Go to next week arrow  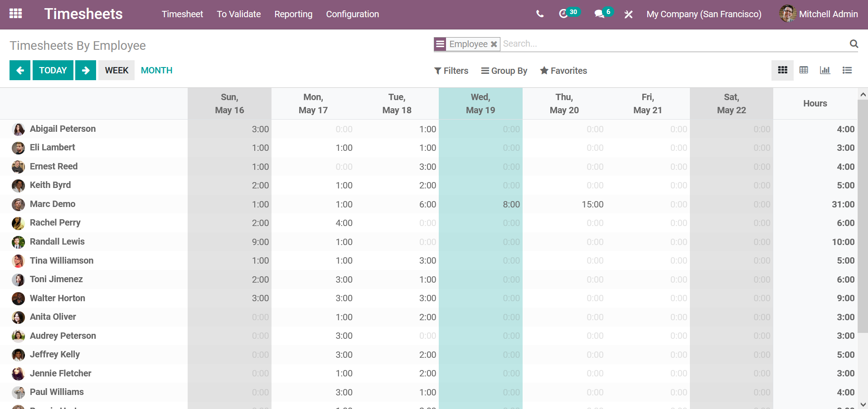86,70
